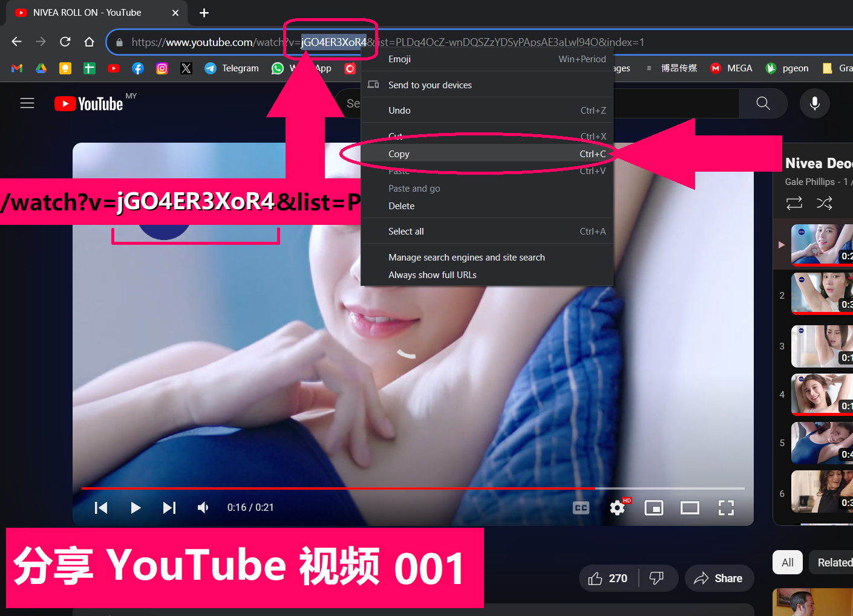Select the All filter chip
The image size is (853, 616).
[788, 562]
